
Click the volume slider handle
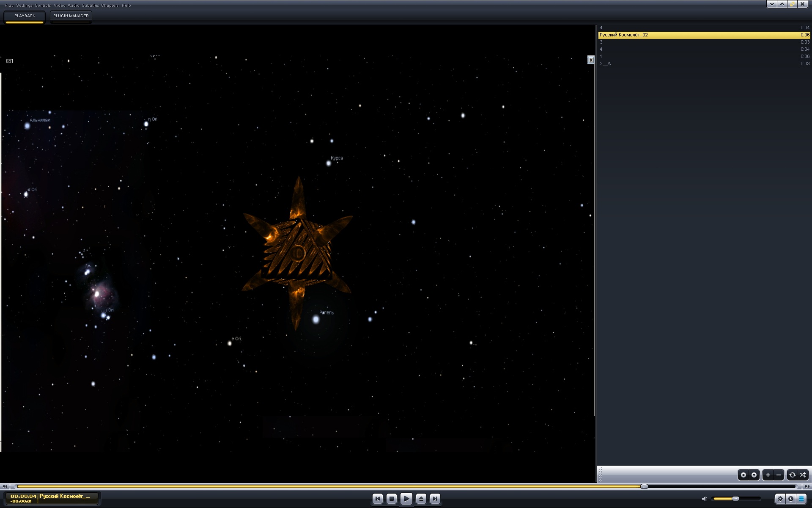(735, 499)
